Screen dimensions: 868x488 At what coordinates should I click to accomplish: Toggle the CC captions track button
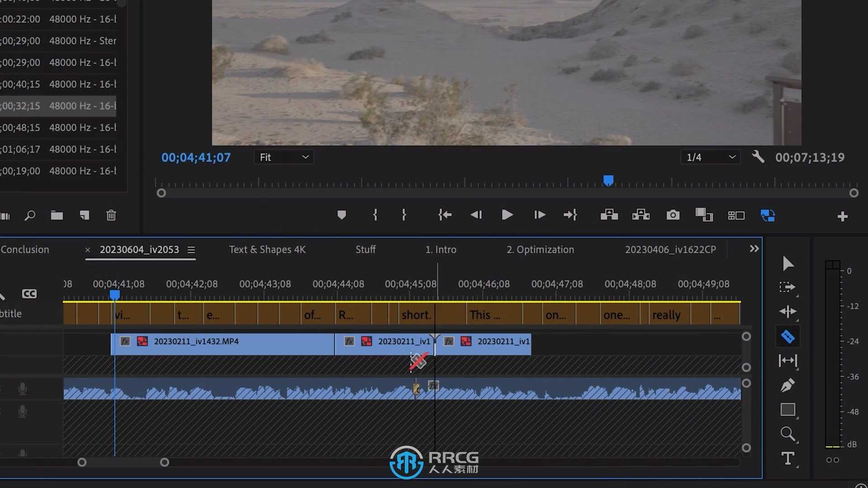click(x=29, y=294)
